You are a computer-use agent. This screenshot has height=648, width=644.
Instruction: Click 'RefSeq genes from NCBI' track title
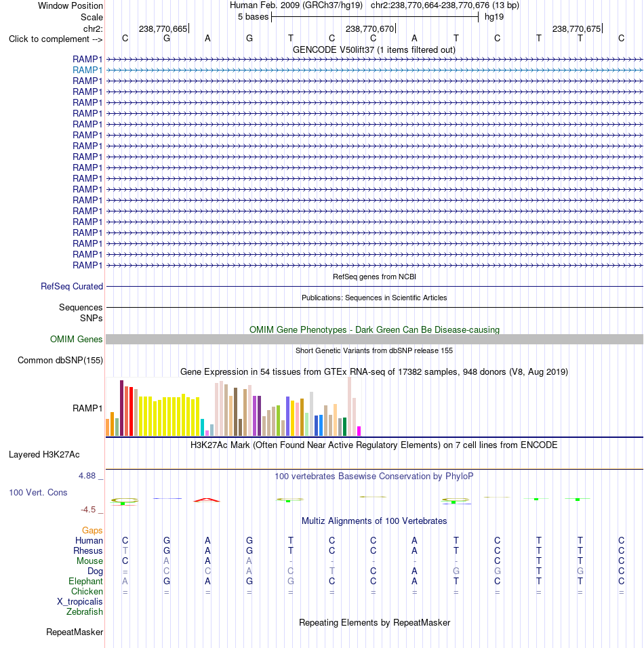coord(374,277)
